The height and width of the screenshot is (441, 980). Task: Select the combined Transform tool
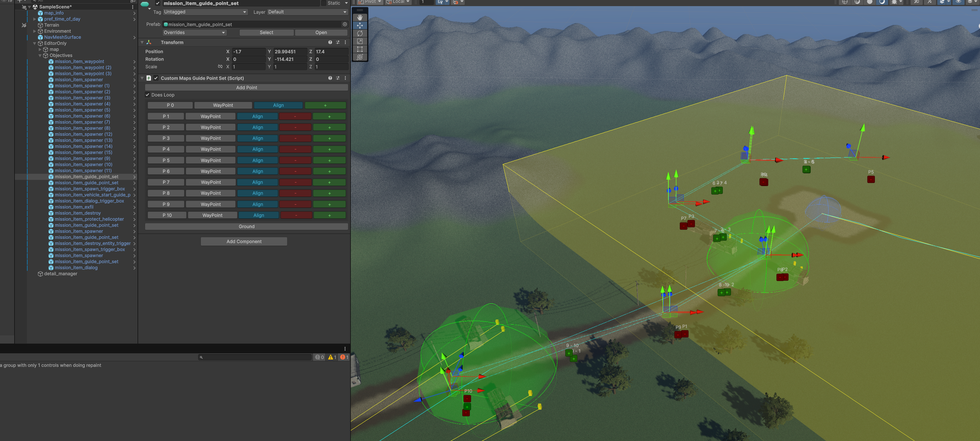coord(359,57)
